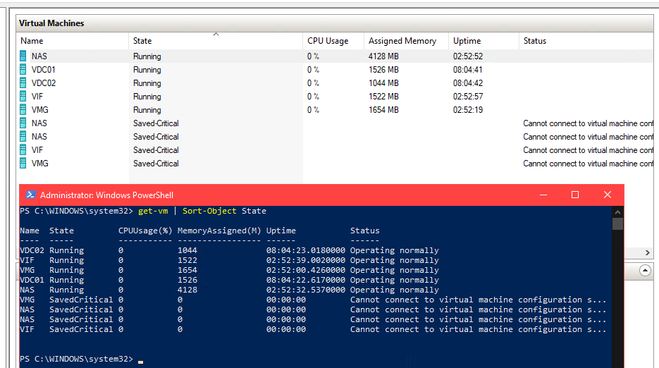Click the Saved-Critical state in the VIF row
The height and width of the screenshot is (368, 659).
pos(156,150)
